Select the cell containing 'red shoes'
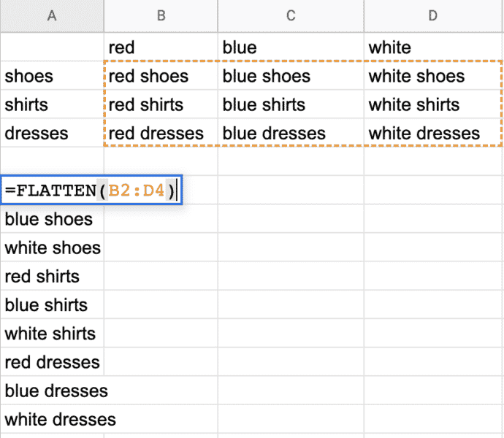The width and height of the screenshot is (504, 438). 161,76
